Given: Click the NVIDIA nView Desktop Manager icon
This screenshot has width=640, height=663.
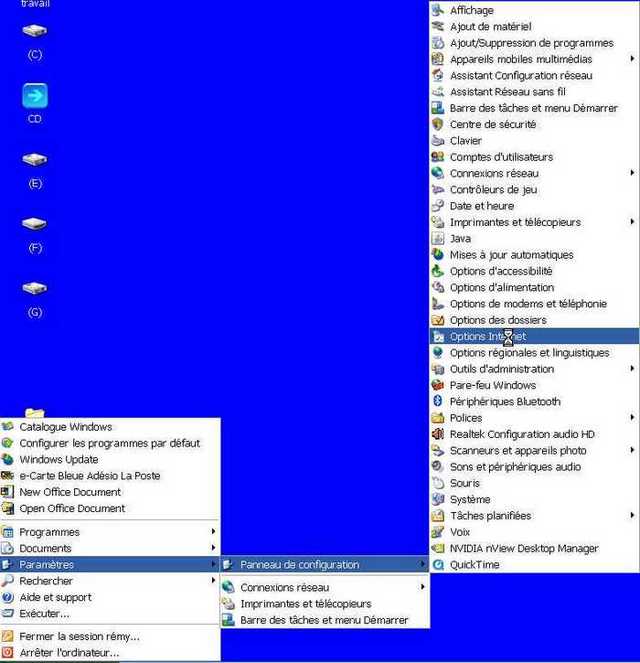Looking at the screenshot, I should 438,549.
